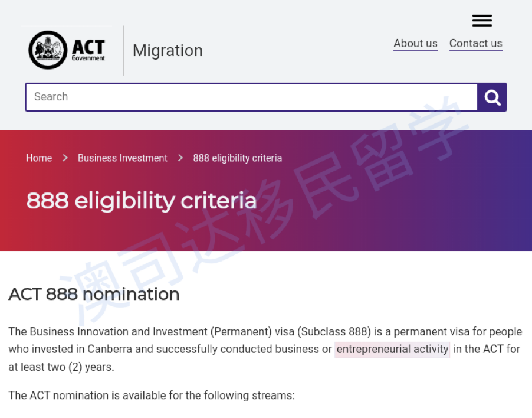Image resolution: width=532 pixels, height=418 pixels.
Task: Open the hamburger navigation menu
Action: [481, 20]
